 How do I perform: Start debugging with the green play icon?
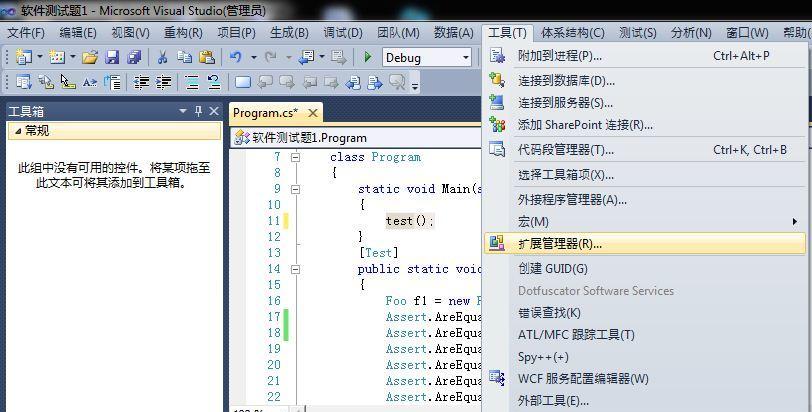pos(368,57)
